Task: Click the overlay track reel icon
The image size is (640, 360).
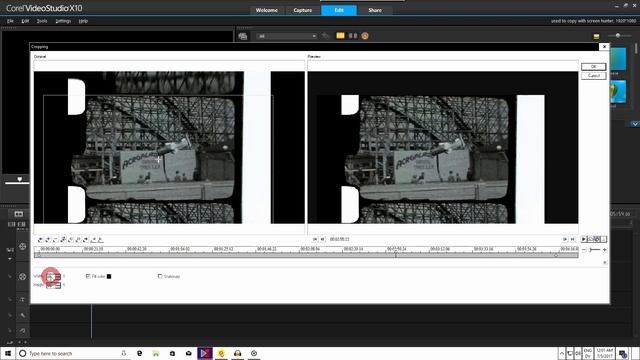Action: point(22,277)
